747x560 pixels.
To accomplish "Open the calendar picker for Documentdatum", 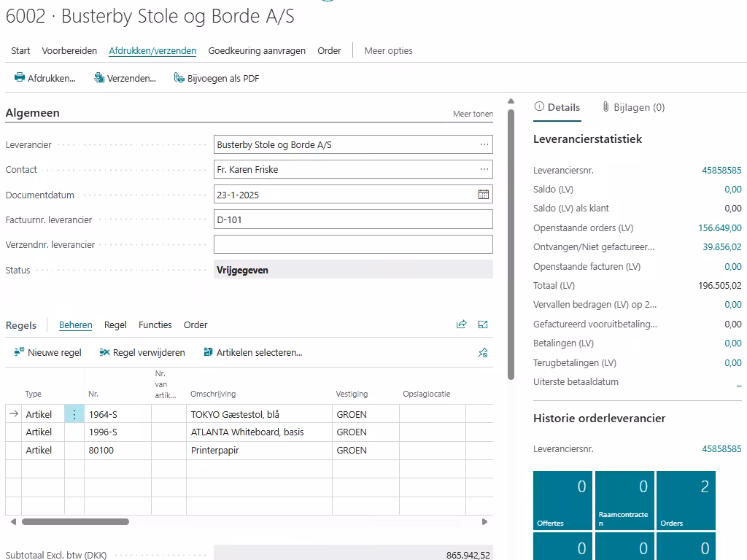I will 483,195.
